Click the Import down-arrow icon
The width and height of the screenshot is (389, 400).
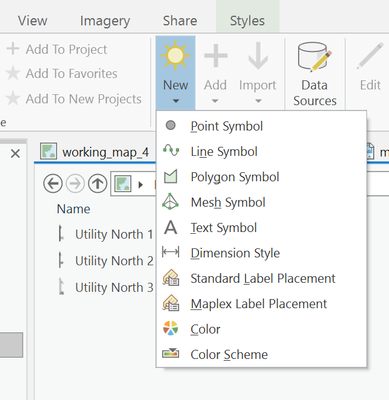tap(258, 56)
